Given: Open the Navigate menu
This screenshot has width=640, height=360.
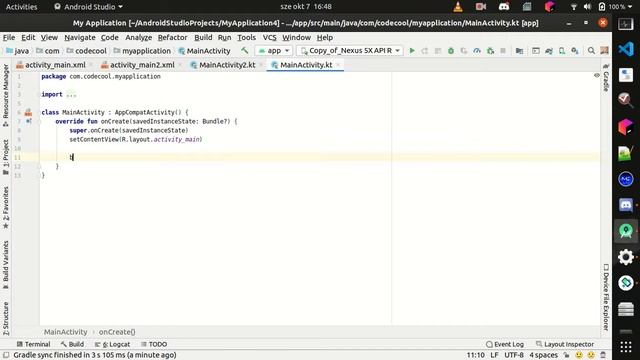Looking at the screenshot, I should coord(80,38).
